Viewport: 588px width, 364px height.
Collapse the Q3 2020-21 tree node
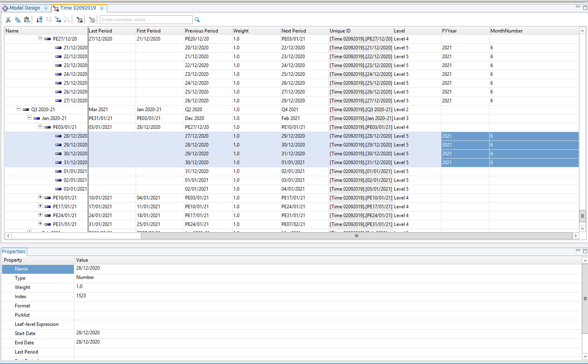18,109
